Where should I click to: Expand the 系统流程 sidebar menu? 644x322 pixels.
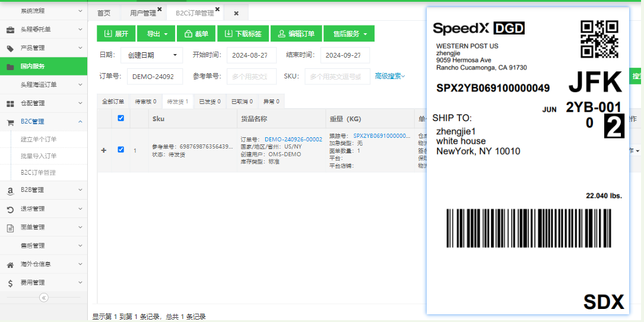[x=81, y=11]
